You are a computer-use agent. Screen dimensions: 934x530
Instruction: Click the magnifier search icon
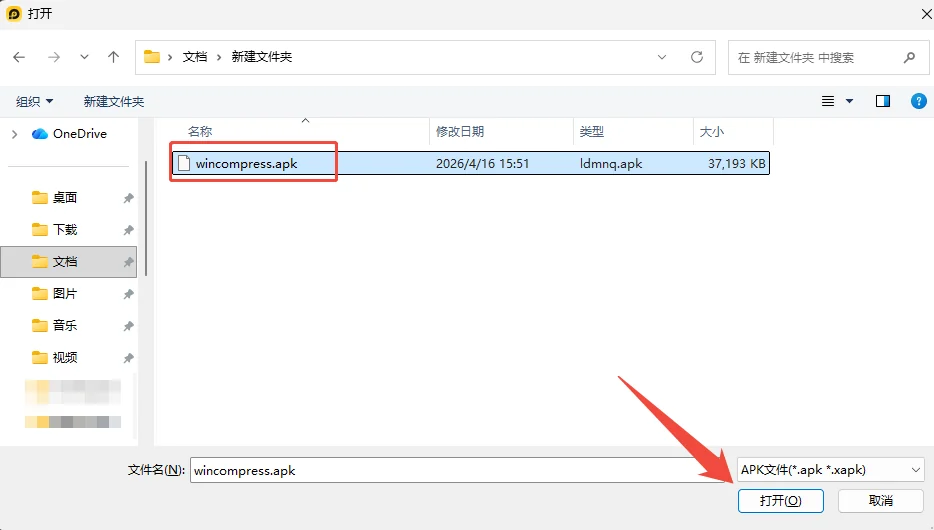click(909, 58)
